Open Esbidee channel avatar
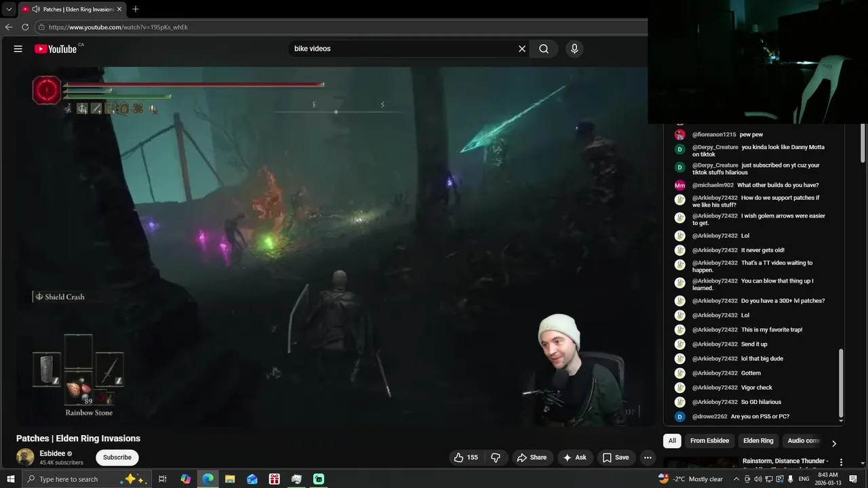The height and width of the screenshot is (488, 868). (x=25, y=457)
